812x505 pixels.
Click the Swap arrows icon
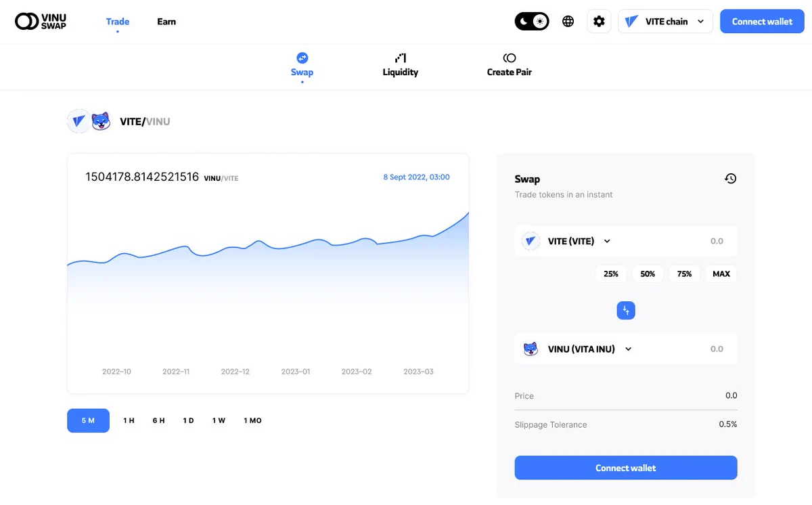(302, 58)
